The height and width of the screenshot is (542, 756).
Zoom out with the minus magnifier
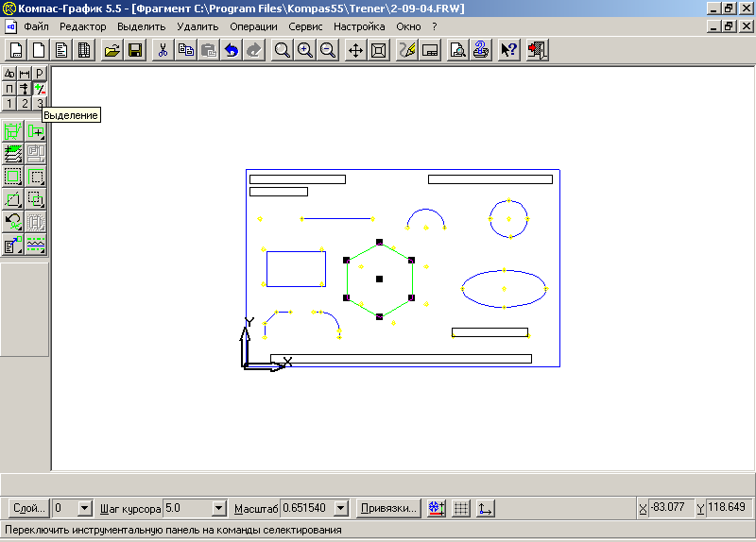click(x=328, y=50)
